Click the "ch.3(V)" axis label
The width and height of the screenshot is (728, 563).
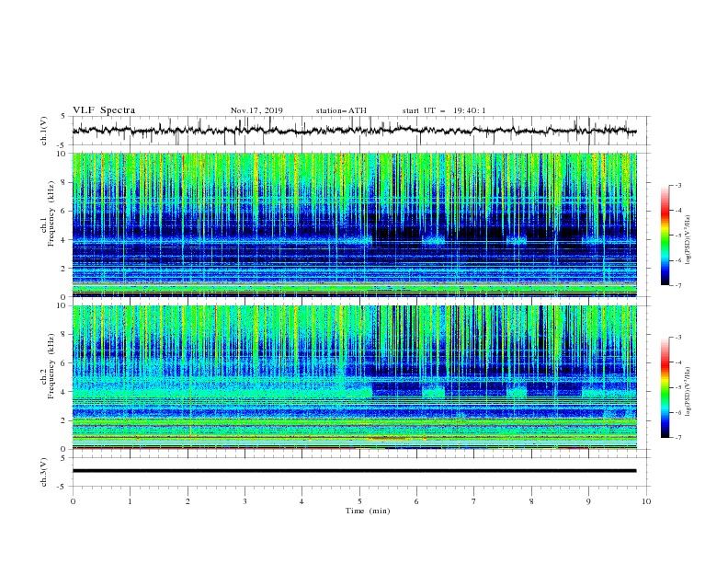pyautogui.click(x=44, y=472)
